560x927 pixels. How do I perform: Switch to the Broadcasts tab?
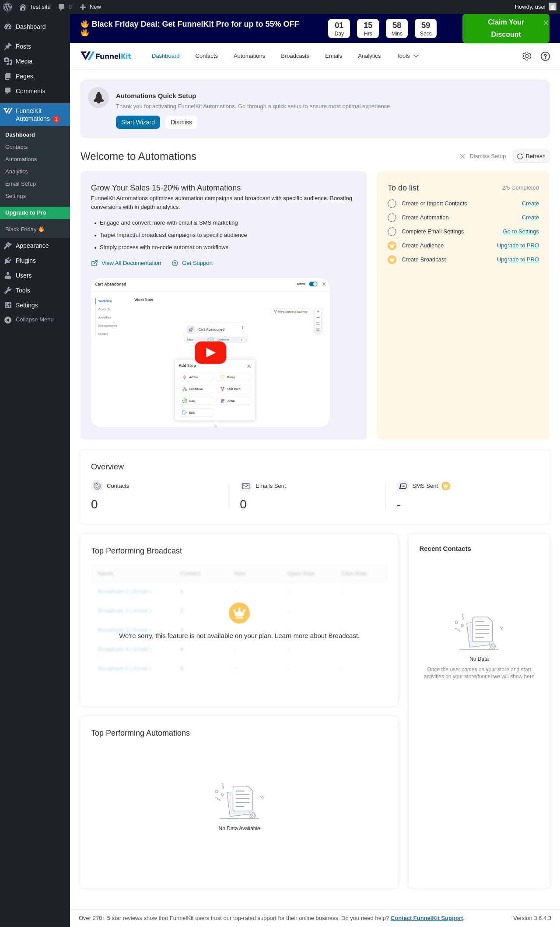(295, 56)
